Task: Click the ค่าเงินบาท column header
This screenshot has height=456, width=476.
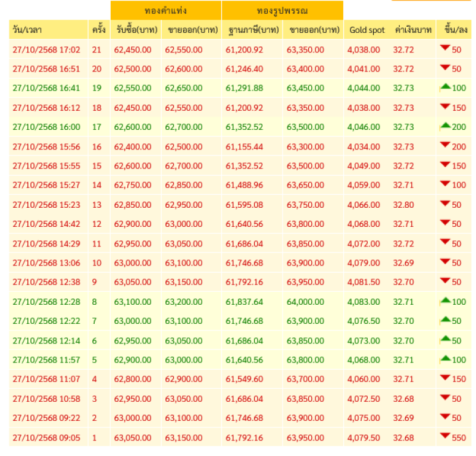Action: (x=411, y=30)
